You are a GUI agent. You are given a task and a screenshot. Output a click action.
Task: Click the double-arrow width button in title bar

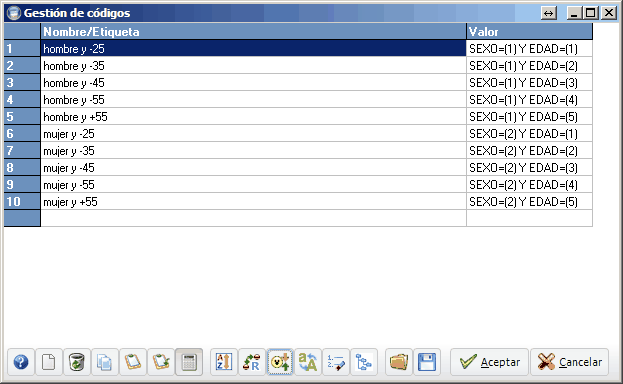(x=549, y=13)
